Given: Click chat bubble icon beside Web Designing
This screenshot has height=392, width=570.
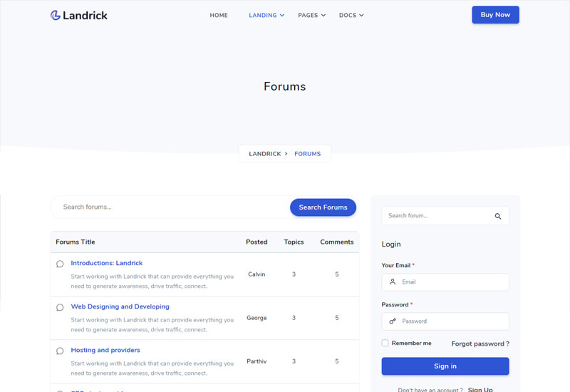Looking at the screenshot, I should coord(60,307).
